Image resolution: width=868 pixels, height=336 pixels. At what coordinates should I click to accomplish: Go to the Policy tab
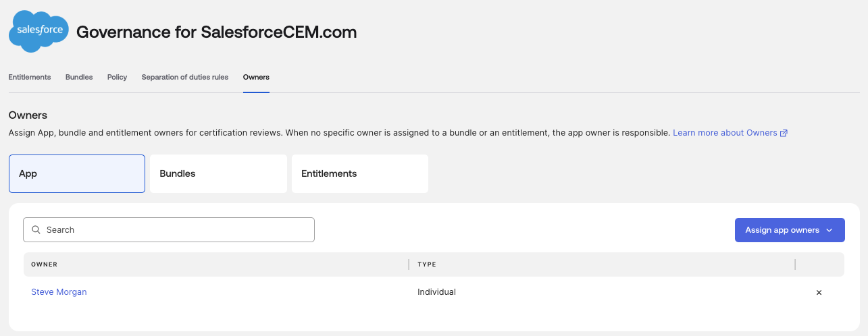click(117, 77)
